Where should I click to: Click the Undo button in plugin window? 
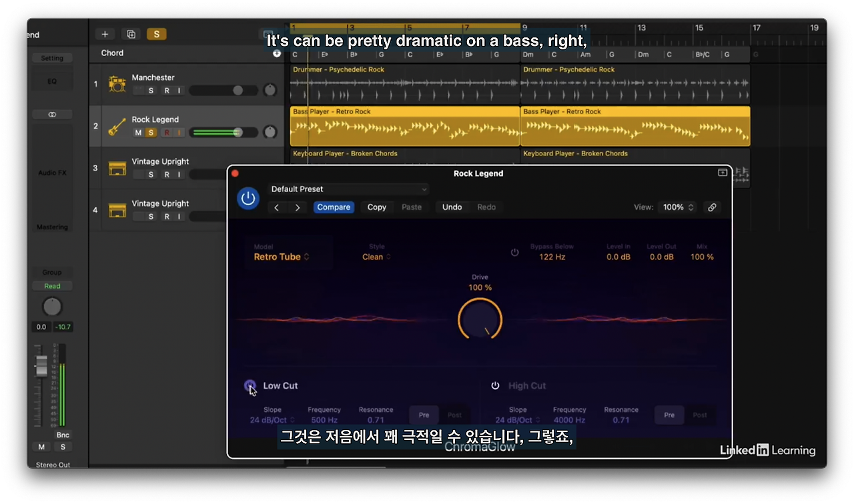pos(452,207)
